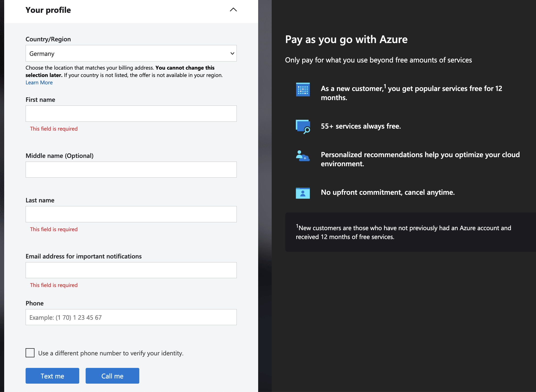
Task: Click the calendar icon beside 12 months free
Action: pyautogui.click(x=303, y=90)
